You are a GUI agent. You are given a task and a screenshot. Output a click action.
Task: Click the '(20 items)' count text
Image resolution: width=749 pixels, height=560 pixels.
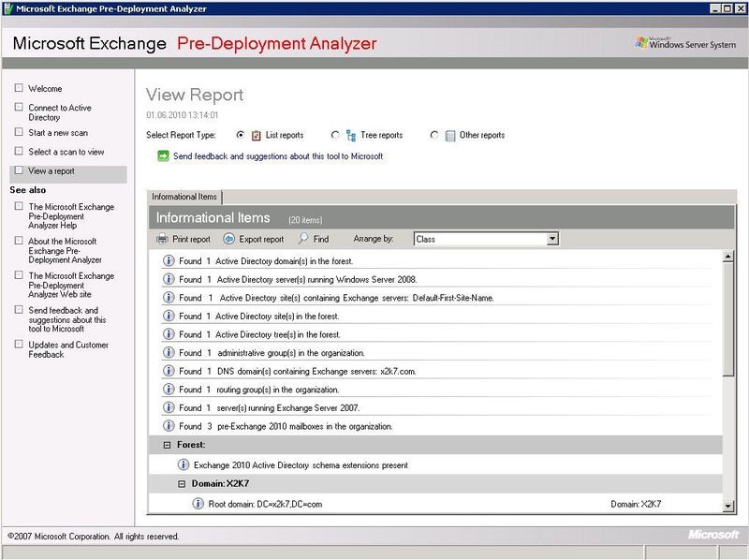tap(305, 220)
